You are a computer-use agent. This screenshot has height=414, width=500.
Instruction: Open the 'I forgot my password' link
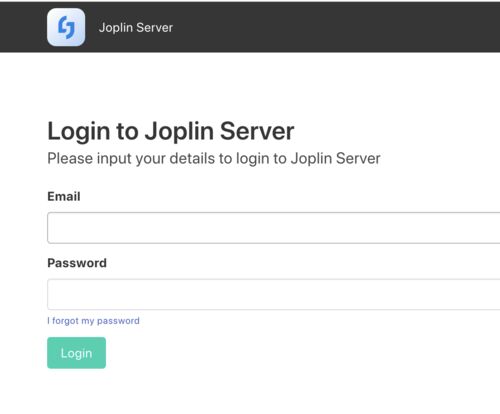93,321
